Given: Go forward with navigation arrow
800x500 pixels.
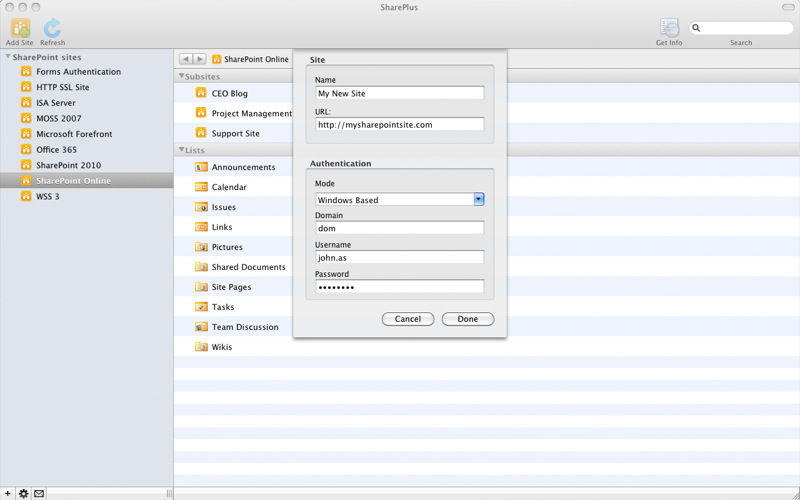Looking at the screenshot, I should [x=199, y=59].
